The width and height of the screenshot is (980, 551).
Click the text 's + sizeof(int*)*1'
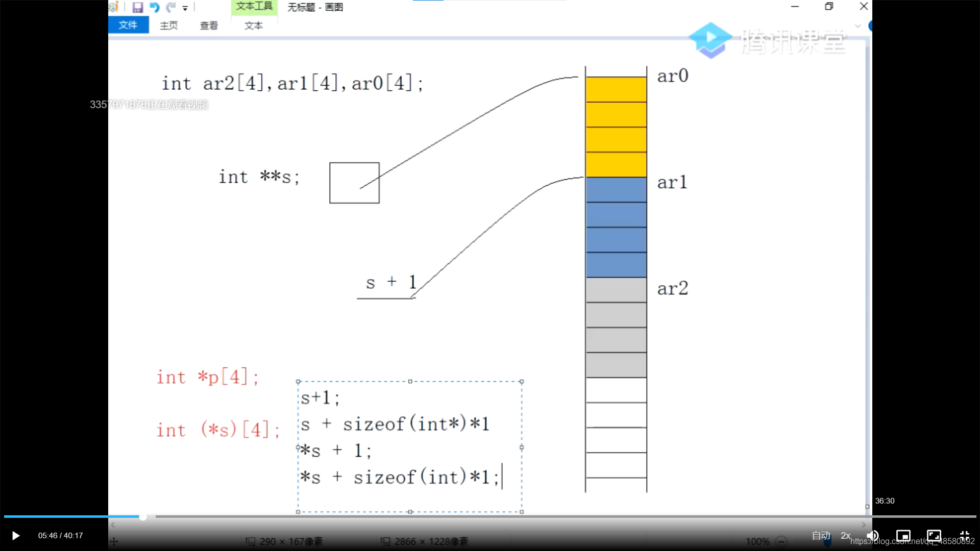[395, 424]
